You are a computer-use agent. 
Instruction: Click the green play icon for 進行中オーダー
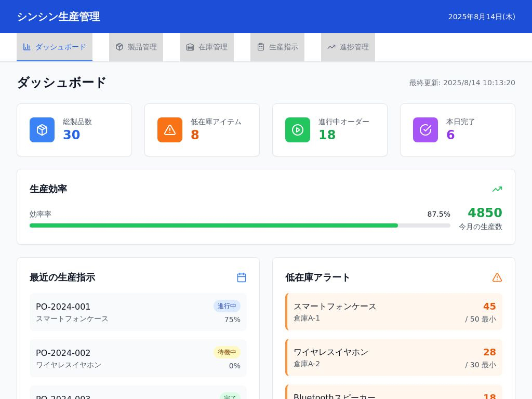(298, 130)
